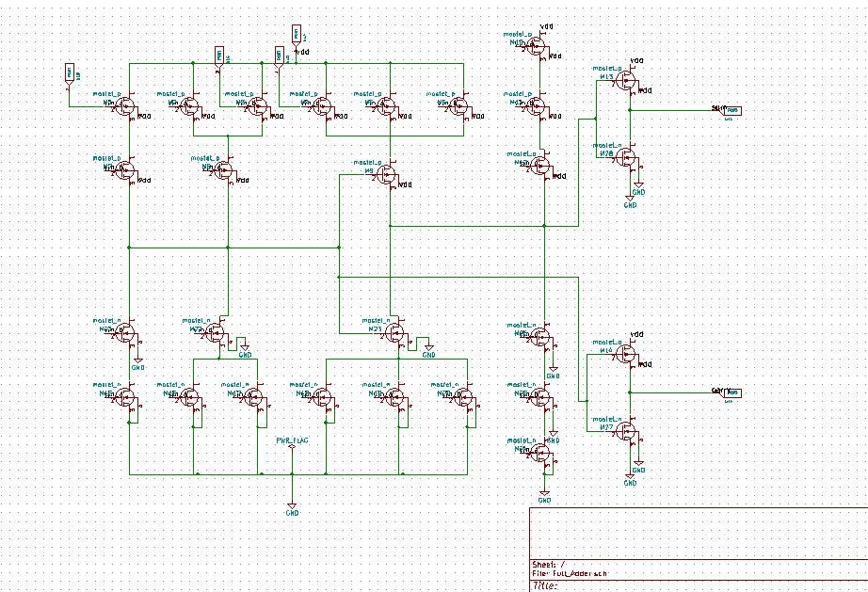Select the M27 mosfet_n transistor above its GND

pyautogui.click(x=625, y=431)
